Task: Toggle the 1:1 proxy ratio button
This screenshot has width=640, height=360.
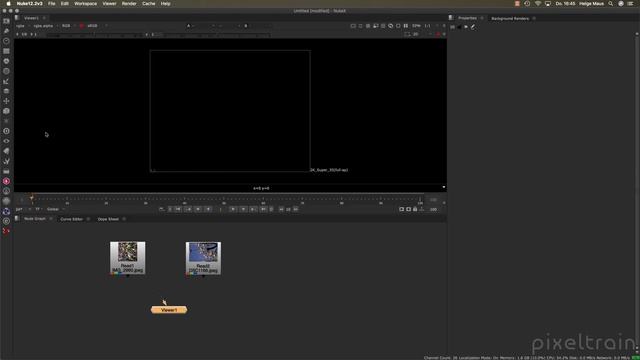Action: click(x=427, y=26)
